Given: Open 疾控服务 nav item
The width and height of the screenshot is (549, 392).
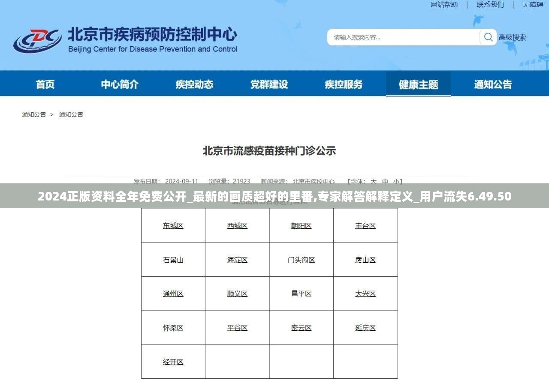Looking at the screenshot, I should [344, 84].
